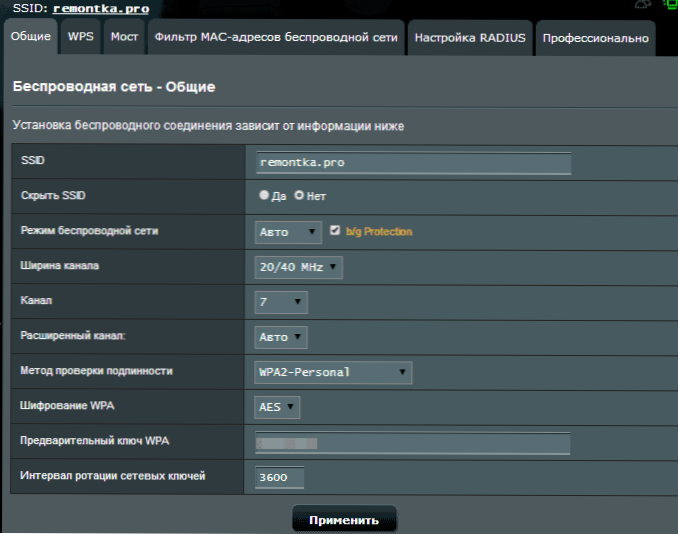Click the Метод проверки подлинности label
The height and width of the screenshot is (534, 678).
click(96, 371)
